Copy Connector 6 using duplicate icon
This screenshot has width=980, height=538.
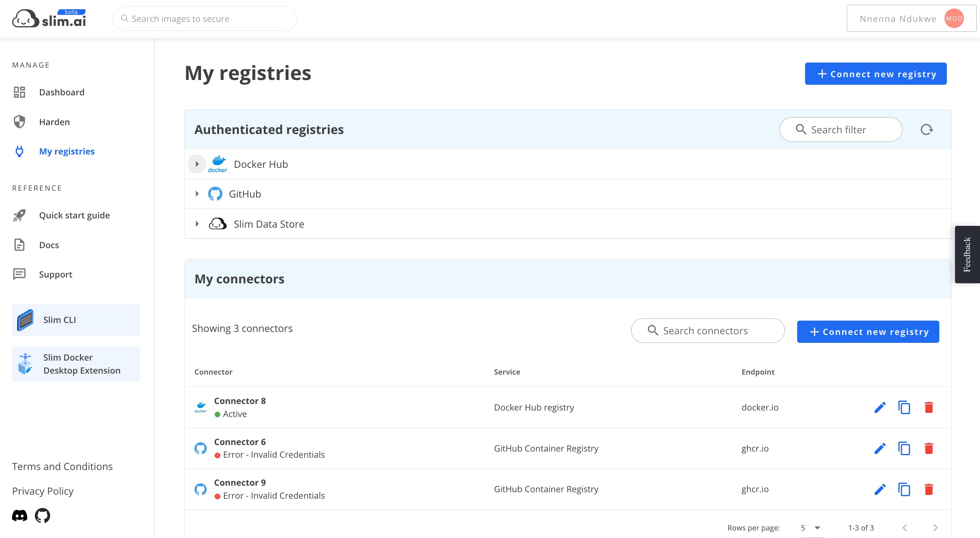(904, 448)
